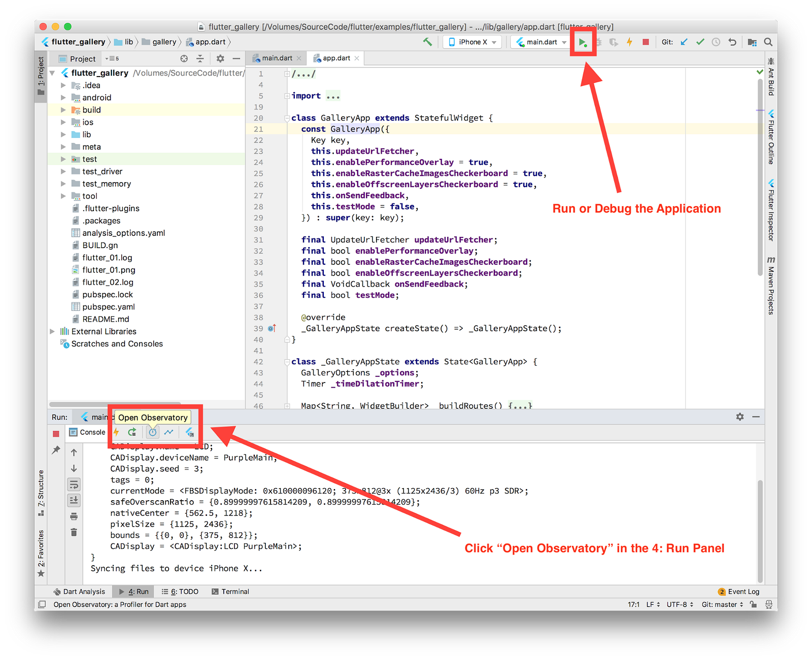Expand the lib folder
812x660 pixels.
pos(63,134)
